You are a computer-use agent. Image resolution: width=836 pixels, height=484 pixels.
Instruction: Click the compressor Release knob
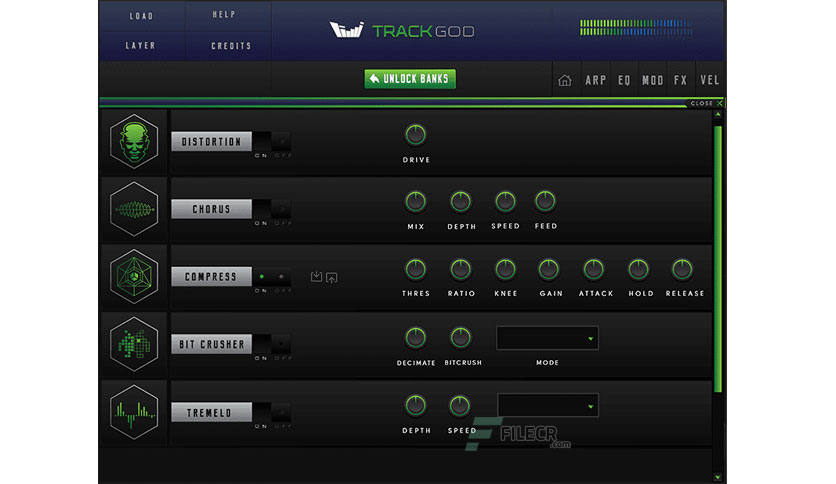682,269
